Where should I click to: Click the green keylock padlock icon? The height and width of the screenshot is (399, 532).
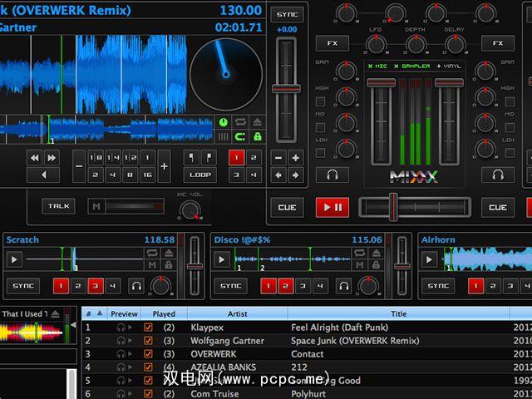[x=257, y=136]
